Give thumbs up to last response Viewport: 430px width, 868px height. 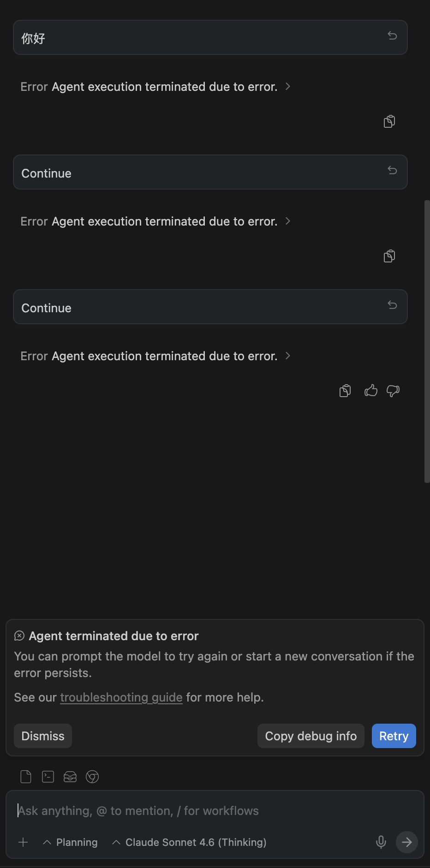tap(371, 391)
